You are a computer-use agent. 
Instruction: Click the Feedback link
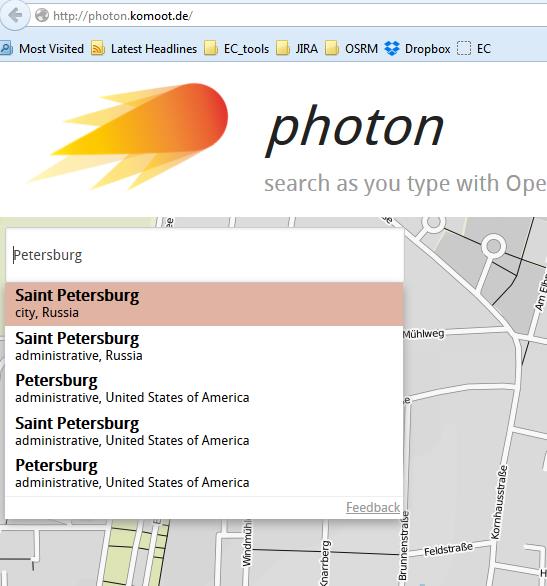(373, 508)
